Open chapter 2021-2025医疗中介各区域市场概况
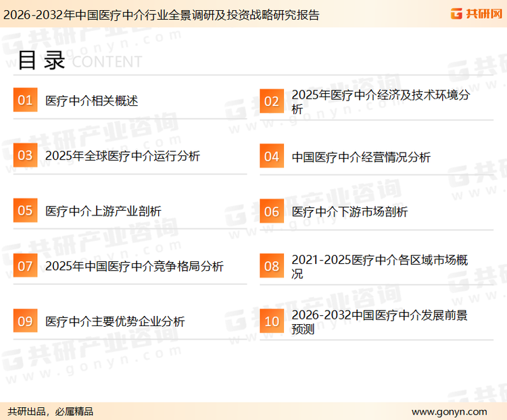The height and width of the screenshot is (420, 507). [380, 267]
